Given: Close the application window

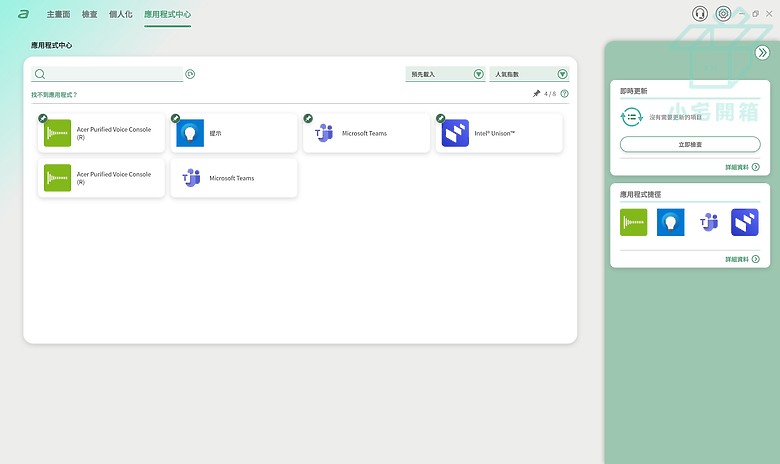Looking at the screenshot, I should coord(769,14).
